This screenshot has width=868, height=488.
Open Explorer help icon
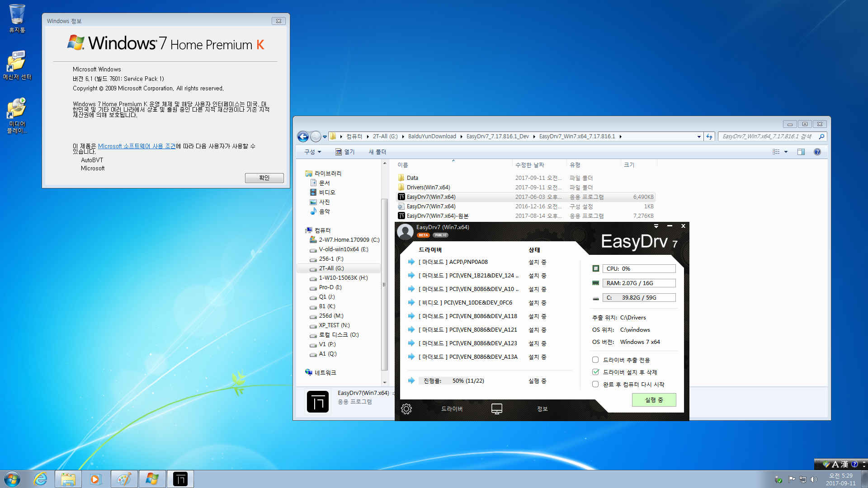[817, 152]
